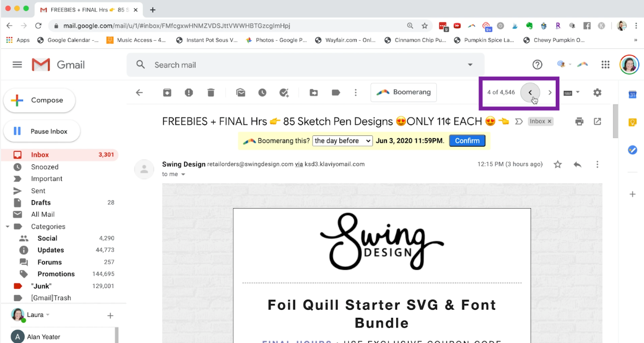
Task: Remove the Inbox label from this email
Action: (x=549, y=121)
